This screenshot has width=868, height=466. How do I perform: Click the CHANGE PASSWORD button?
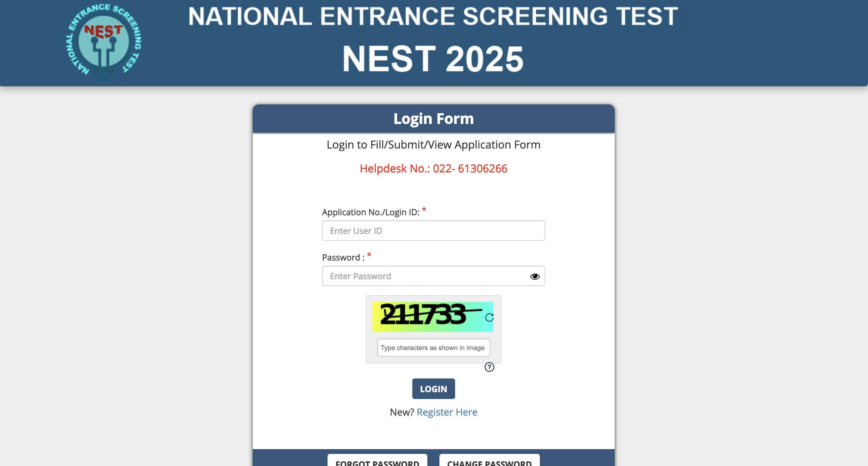point(489,461)
